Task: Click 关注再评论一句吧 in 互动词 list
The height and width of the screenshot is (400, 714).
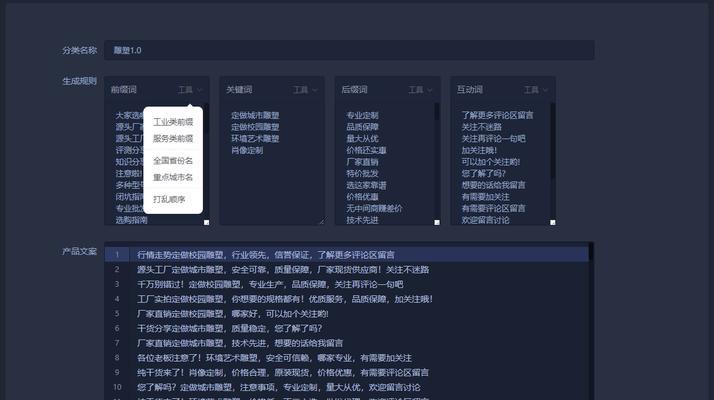Action: pyautogui.click(x=494, y=138)
